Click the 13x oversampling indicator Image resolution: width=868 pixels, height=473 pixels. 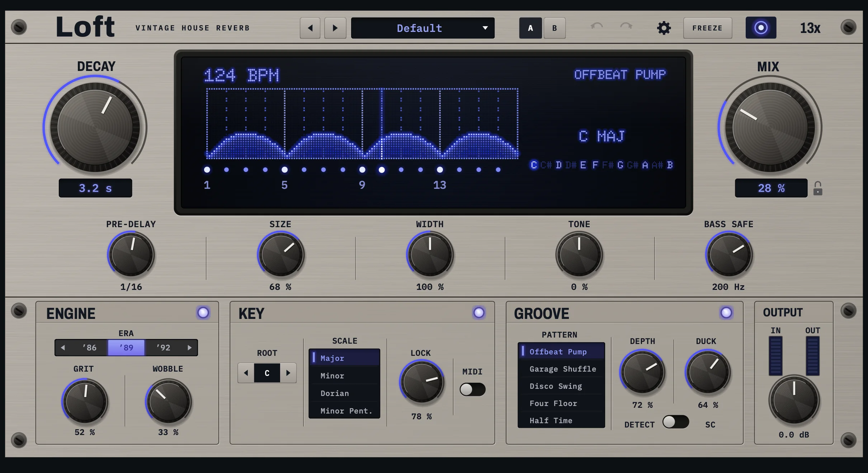[x=810, y=28]
